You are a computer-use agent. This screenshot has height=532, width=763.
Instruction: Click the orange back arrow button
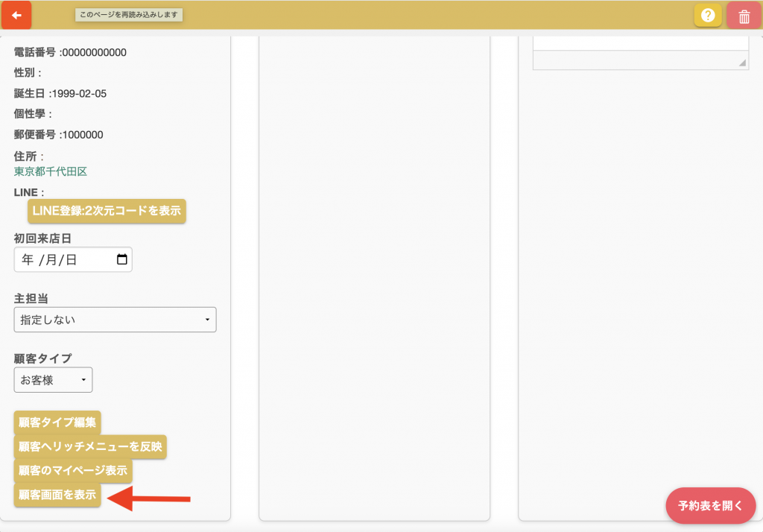coord(16,15)
